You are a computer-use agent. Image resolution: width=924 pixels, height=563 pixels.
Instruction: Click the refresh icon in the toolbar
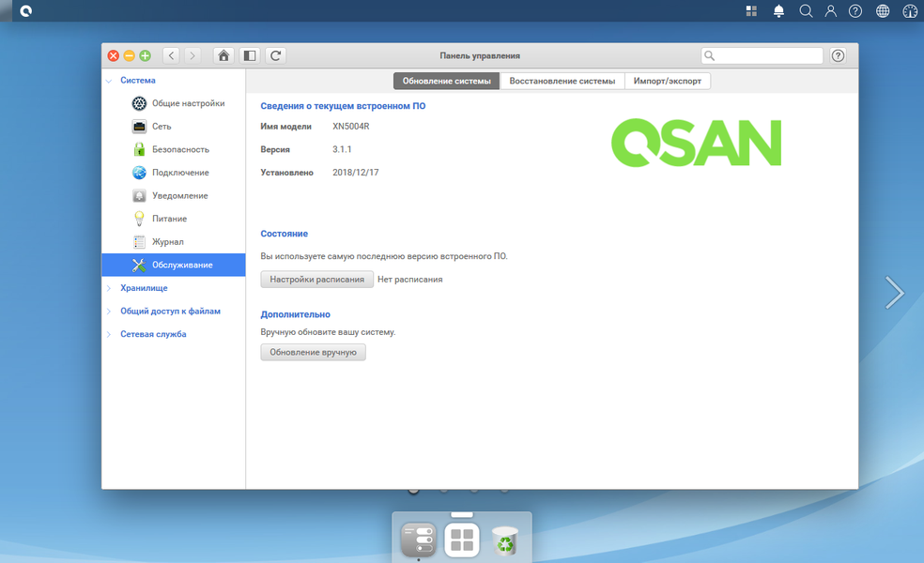click(275, 55)
